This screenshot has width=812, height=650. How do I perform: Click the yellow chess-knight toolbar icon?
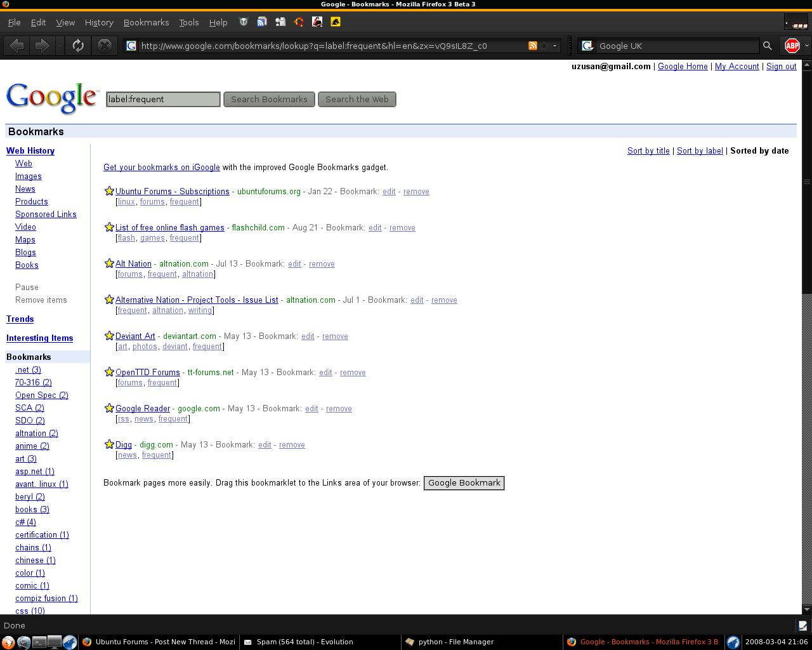coord(336,22)
